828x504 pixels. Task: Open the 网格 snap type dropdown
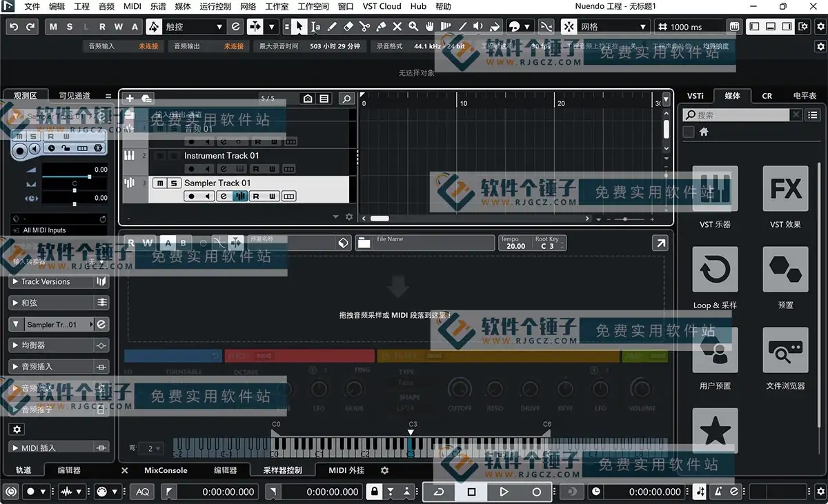[614, 27]
